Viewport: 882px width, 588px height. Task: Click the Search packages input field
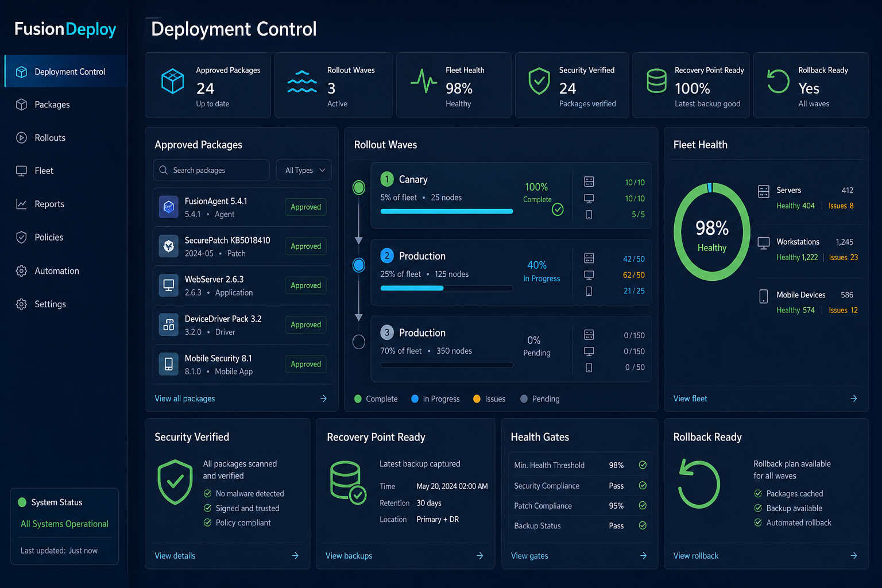tap(211, 170)
